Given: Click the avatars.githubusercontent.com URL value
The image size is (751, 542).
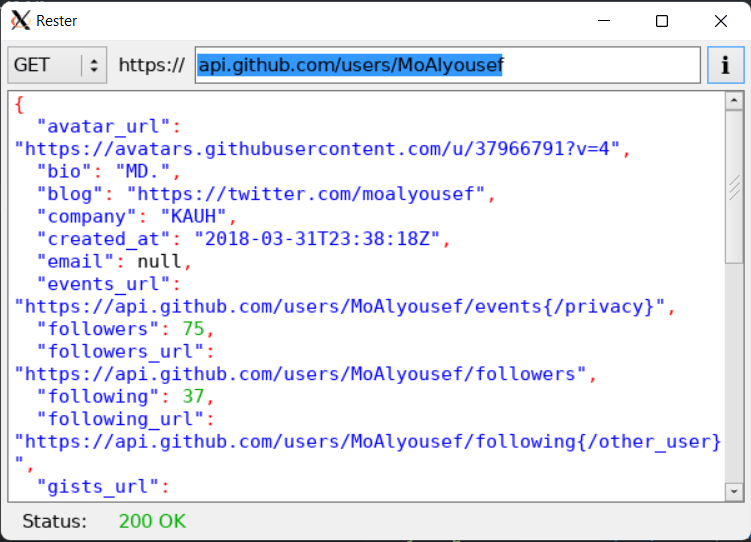Looking at the screenshot, I should 317,149.
